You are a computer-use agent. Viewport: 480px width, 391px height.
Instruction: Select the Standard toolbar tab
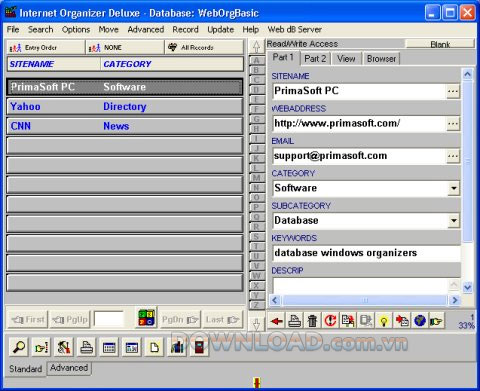(x=26, y=369)
